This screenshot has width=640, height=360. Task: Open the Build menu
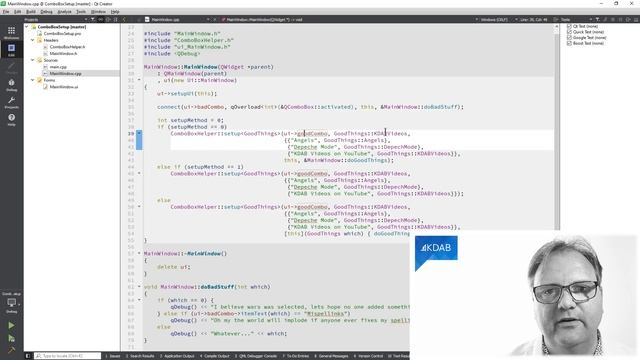click(31, 12)
